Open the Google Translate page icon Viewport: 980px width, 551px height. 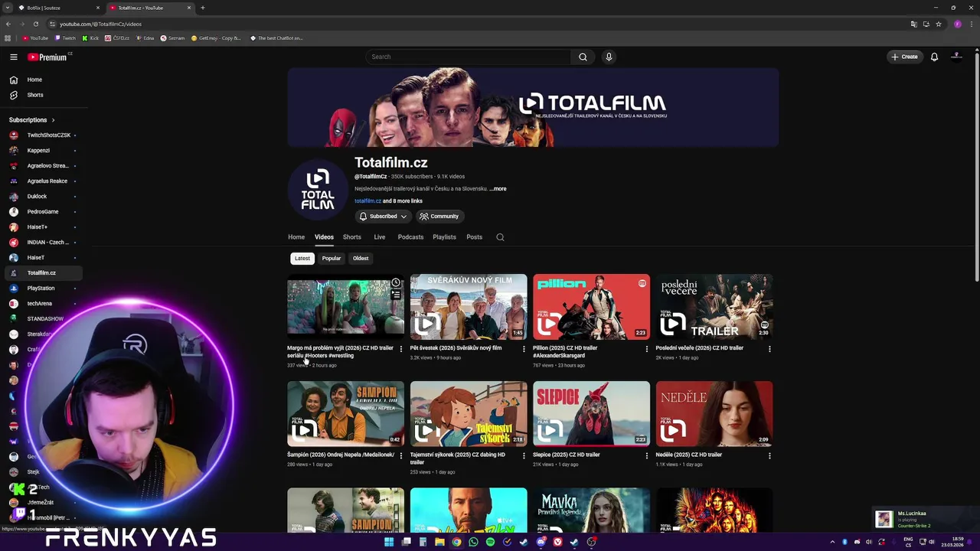pyautogui.click(x=913, y=24)
